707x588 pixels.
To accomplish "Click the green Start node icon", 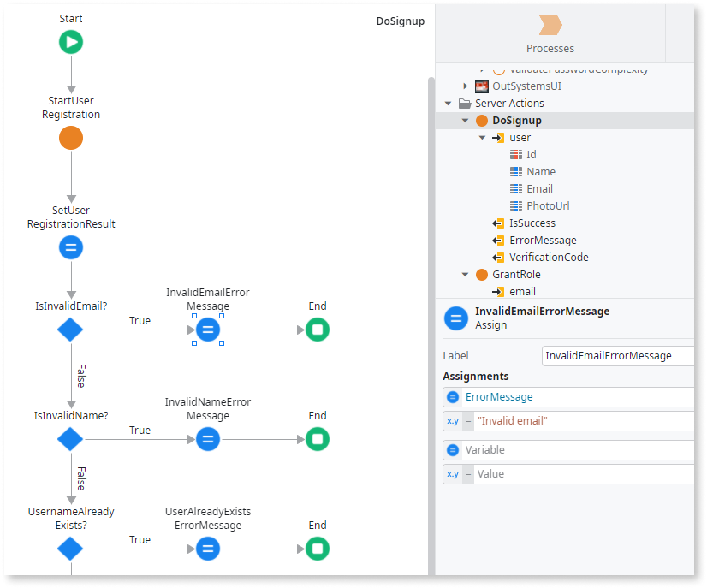I will [71, 42].
